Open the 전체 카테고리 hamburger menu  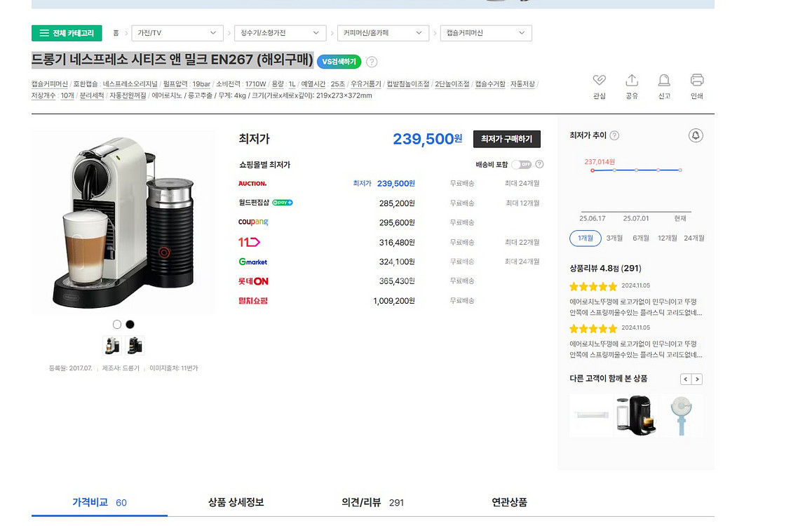pyautogui.click(x=67, y=33)
